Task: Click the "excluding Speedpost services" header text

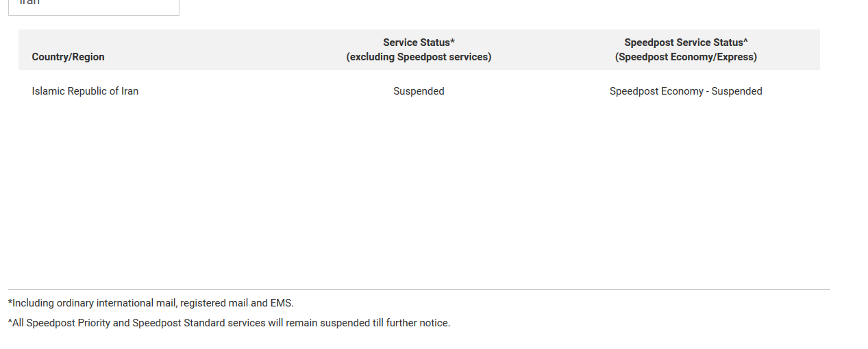Action: [x=419, y=57]
